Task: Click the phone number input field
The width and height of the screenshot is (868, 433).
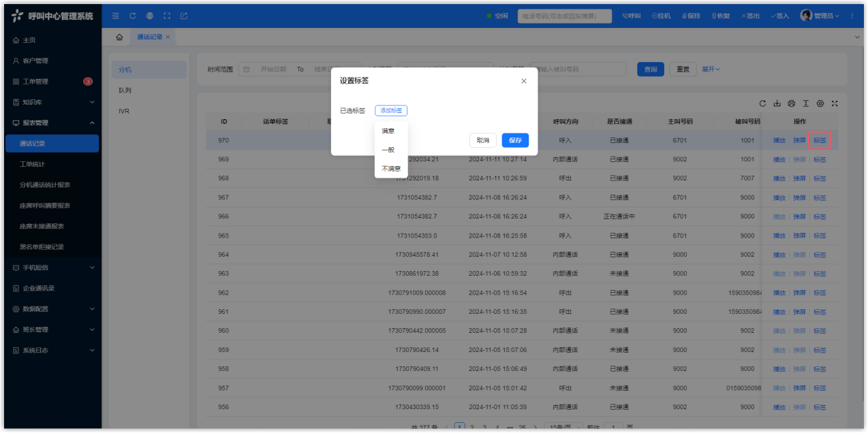Action: click(x=564, y=16)
